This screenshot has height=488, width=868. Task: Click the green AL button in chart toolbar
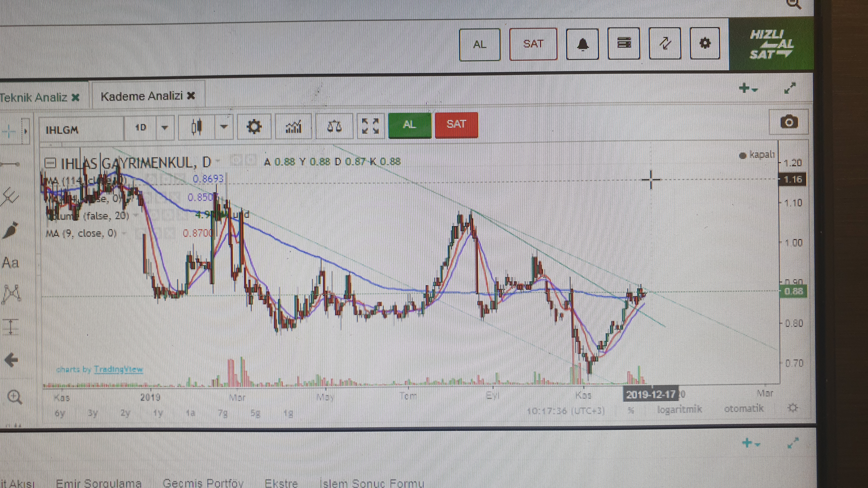point(410,125)
